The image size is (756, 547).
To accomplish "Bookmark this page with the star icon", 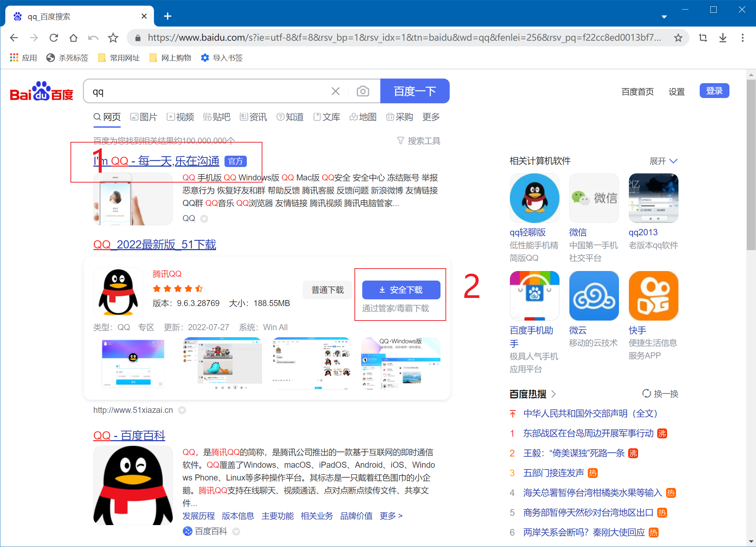I will pyautogui.click(x=678, y=38).
